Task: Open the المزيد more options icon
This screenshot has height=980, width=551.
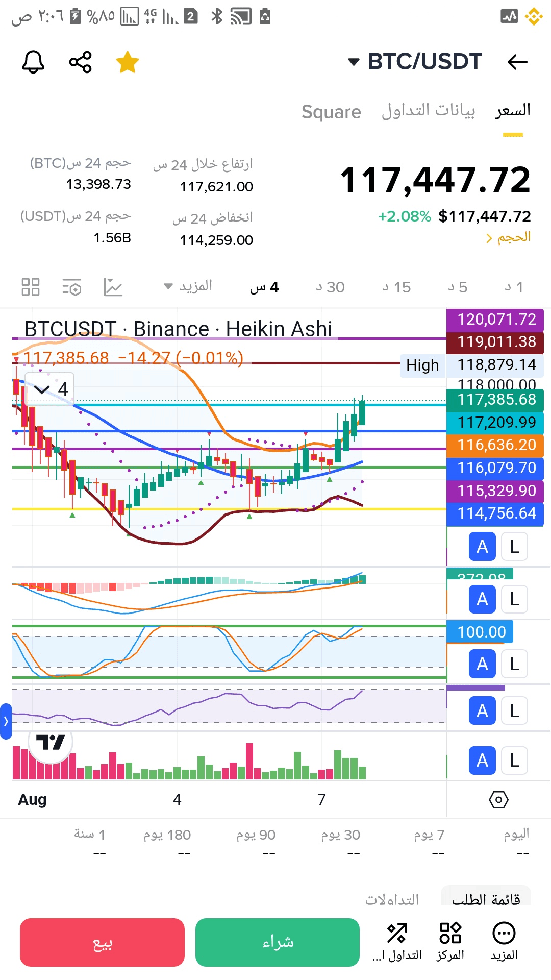Action: click(504, 942)
